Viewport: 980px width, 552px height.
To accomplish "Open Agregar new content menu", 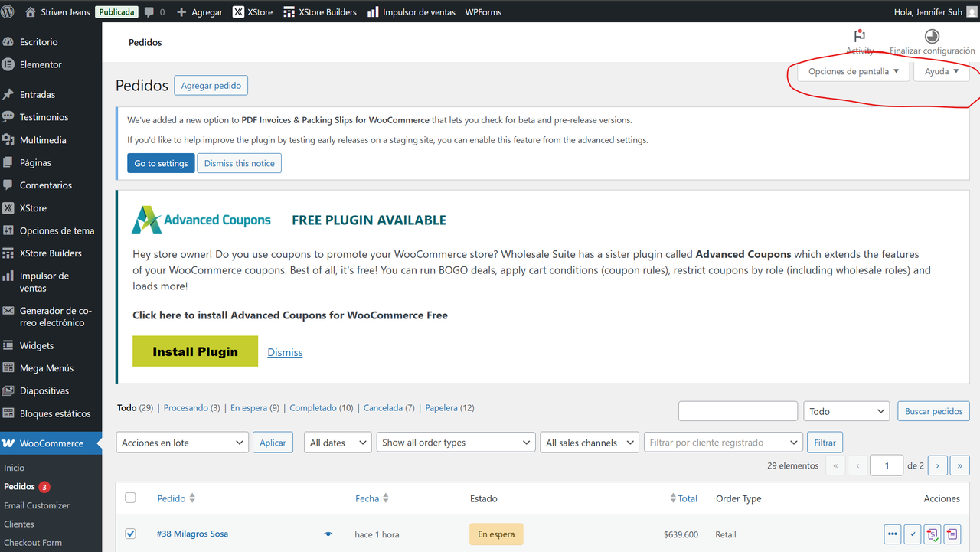I will pyautogui.click(x=199, y=12).
